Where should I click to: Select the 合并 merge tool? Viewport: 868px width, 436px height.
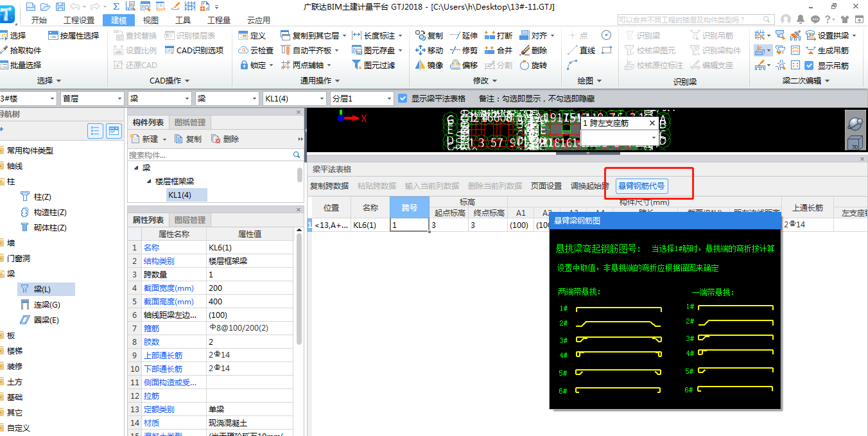pos(498,50)
